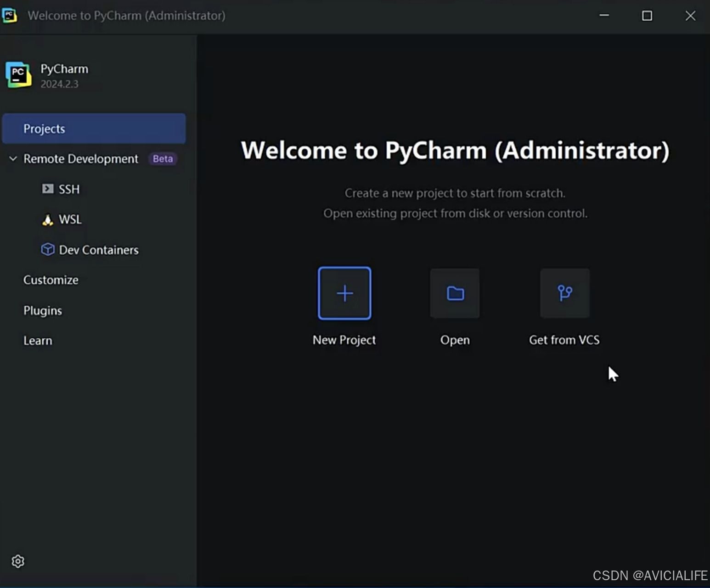The image size is (710, 588).
Task: Click the New Project plus icon
Action: coord(344,293)
